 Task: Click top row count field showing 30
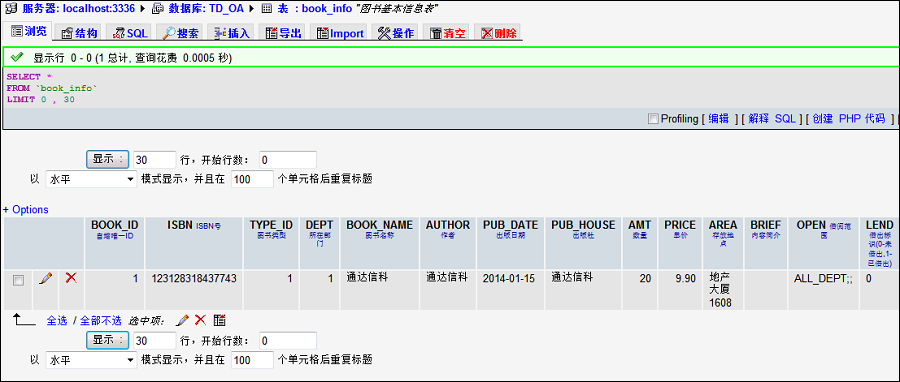(x=154, y=160)
